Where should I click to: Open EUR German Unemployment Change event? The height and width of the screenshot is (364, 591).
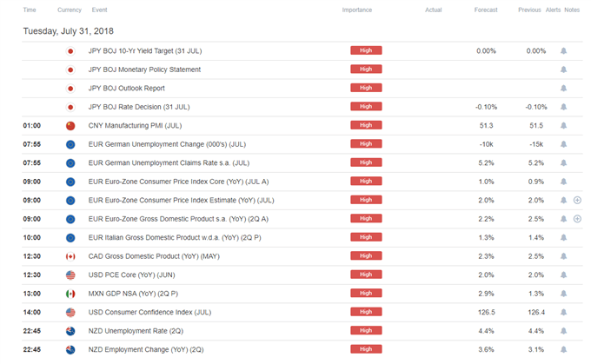167,144
